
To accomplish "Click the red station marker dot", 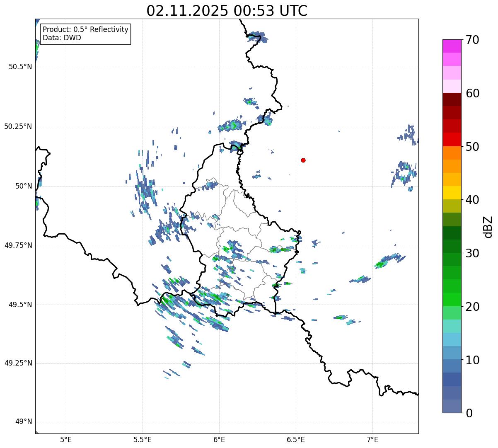I will tap(303, 160).
